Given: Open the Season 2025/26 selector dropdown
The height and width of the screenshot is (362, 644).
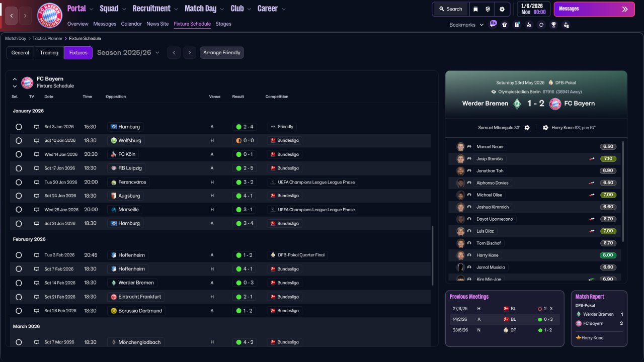Looking at the screenshot, I should [128, 53].
